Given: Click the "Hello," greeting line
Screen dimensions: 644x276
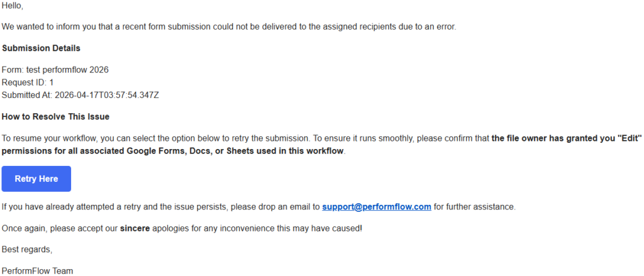Looking at the screenshot, I should (x=13, y=5).
